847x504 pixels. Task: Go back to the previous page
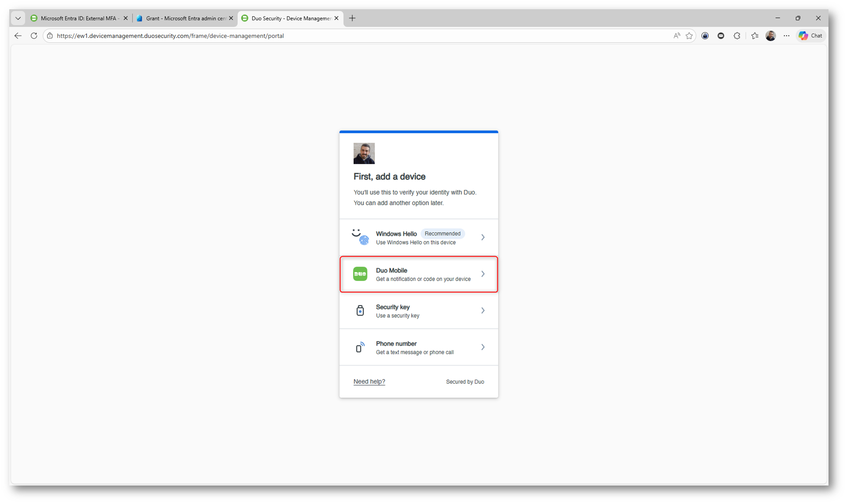pyautogui.click(x=18, y=36)
